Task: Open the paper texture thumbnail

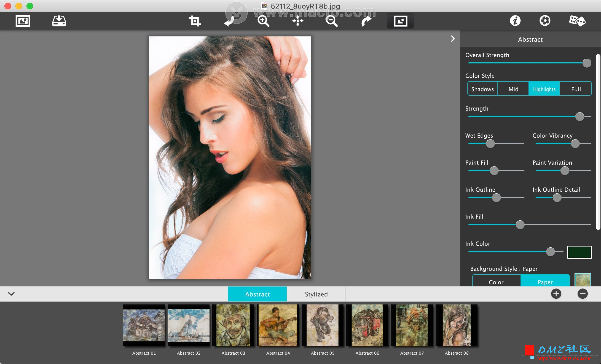Action: click(583, 280)
